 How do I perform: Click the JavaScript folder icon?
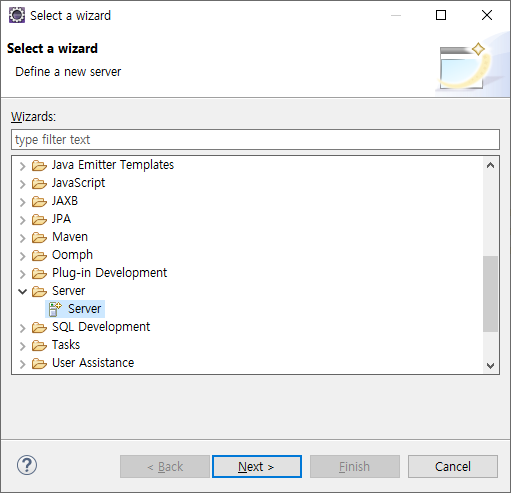[39, 183]
